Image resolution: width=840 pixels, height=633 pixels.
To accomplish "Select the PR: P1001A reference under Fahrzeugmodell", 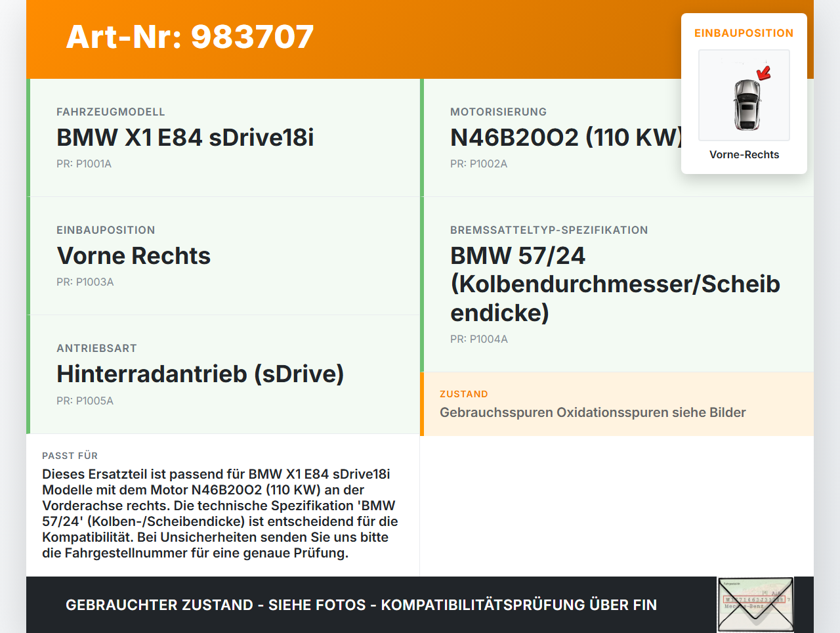I will point(85,164).
